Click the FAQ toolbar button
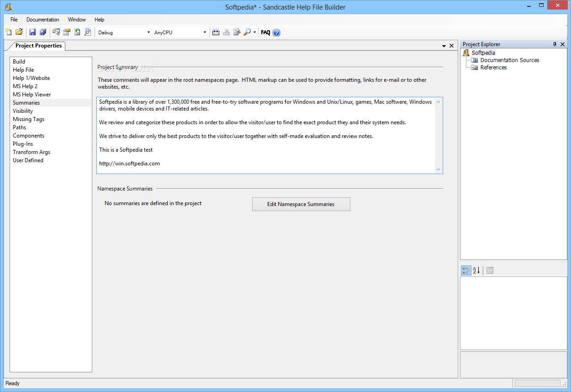 tap(265, 32)
